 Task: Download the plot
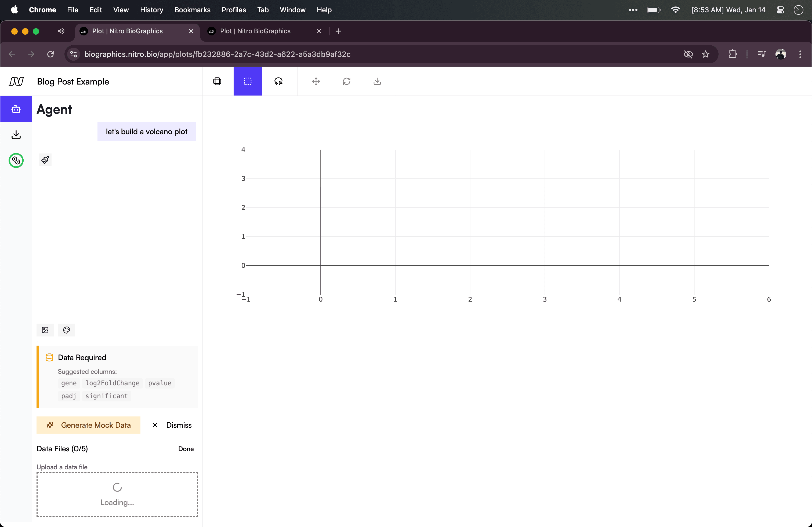pyautogui.click(x=377, y=82)
